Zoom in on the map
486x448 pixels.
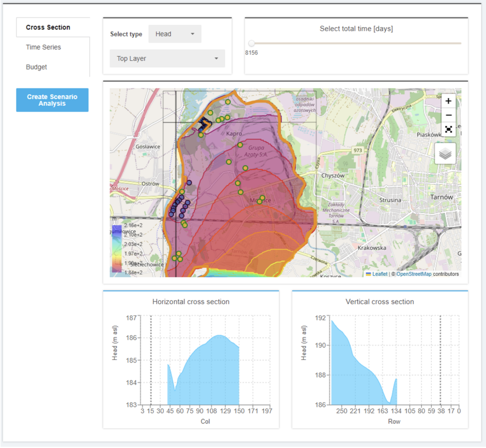pyautogui.click(x=448, y=101)
